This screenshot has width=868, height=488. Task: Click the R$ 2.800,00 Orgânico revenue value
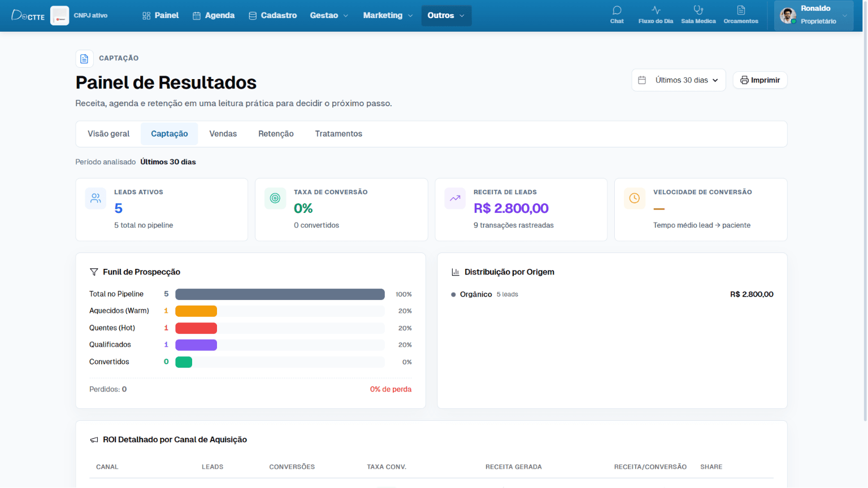point(752,294)
